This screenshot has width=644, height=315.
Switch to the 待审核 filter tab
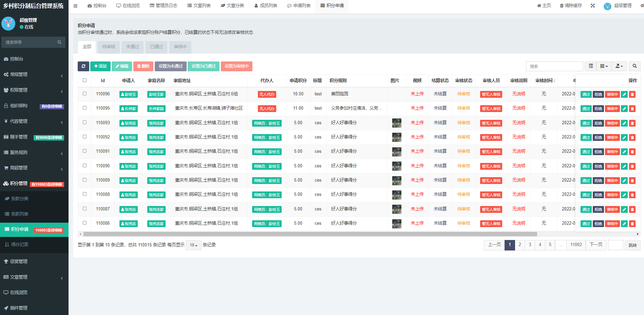coord(109,47)
